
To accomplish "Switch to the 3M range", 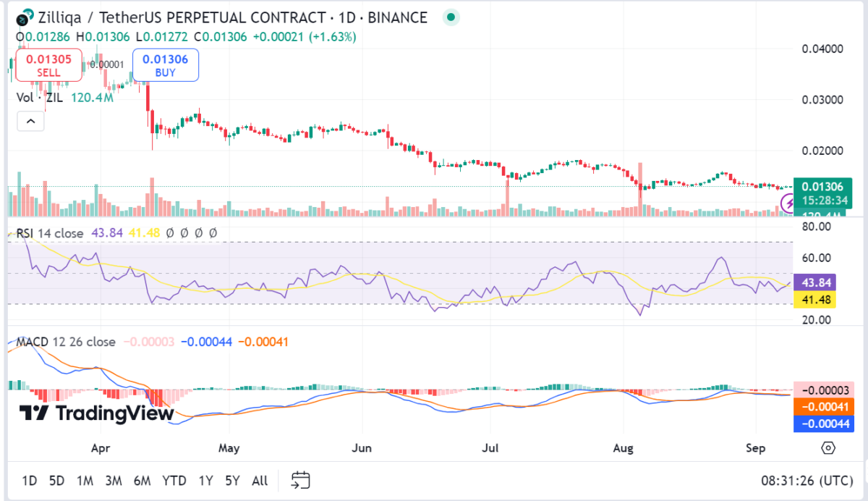I will [113, 480].
